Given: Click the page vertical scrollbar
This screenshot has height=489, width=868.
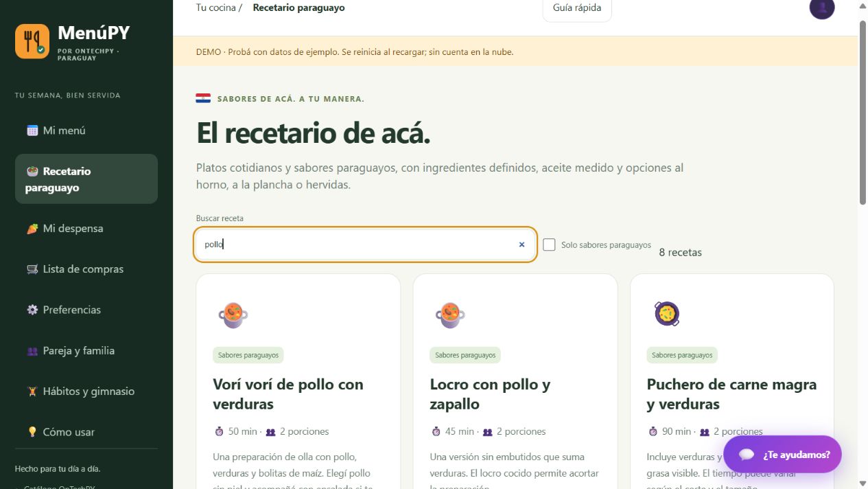Looking at the screenshot, I should [863, 113].
